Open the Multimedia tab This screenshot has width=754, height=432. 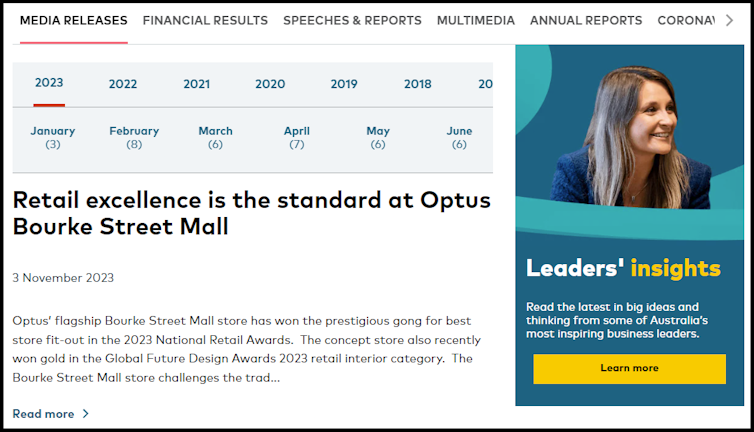click(476, 20)
